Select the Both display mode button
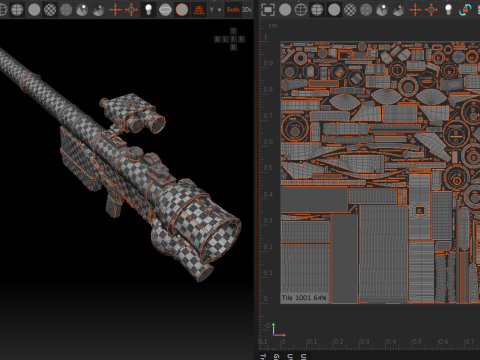The image size is (480, 360). click(x=233, y=10)
